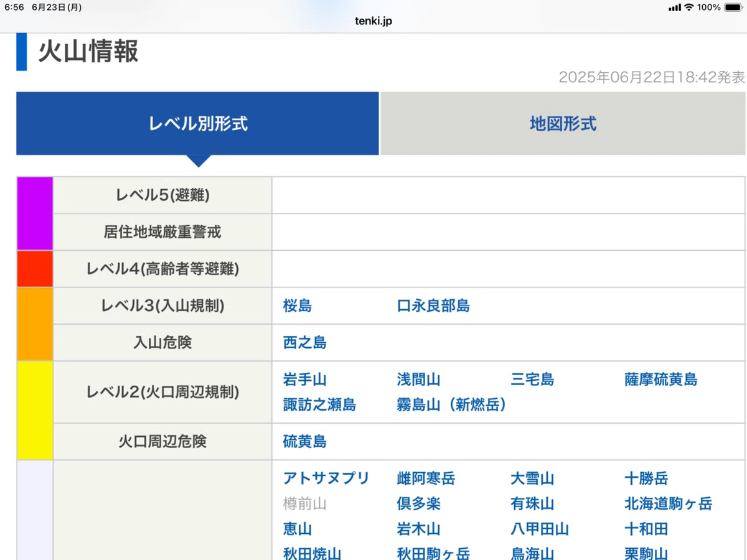Open the 十勝岳 link
The image size is (747, 560).
646,478
